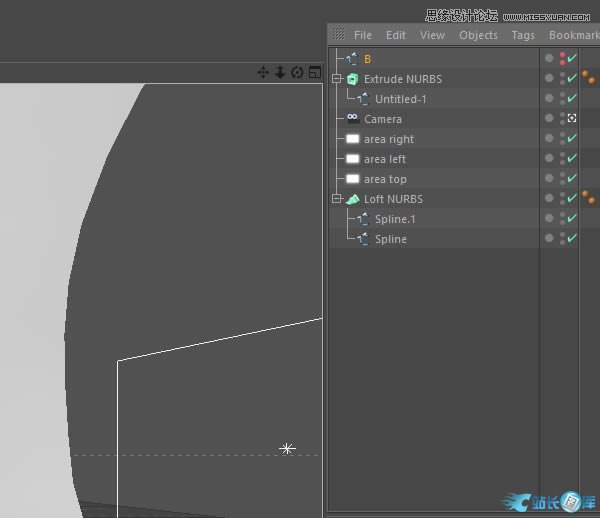Click the viewport rotate camera icon
The width and height of the screenshot is (600, 518).
(297, 72)
